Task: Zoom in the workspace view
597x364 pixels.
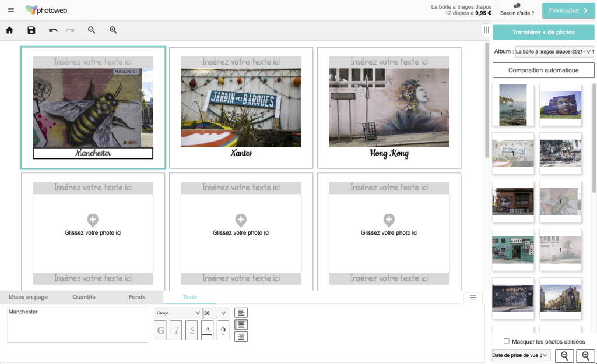Action: pyautogui.click(x=113, y=30)
